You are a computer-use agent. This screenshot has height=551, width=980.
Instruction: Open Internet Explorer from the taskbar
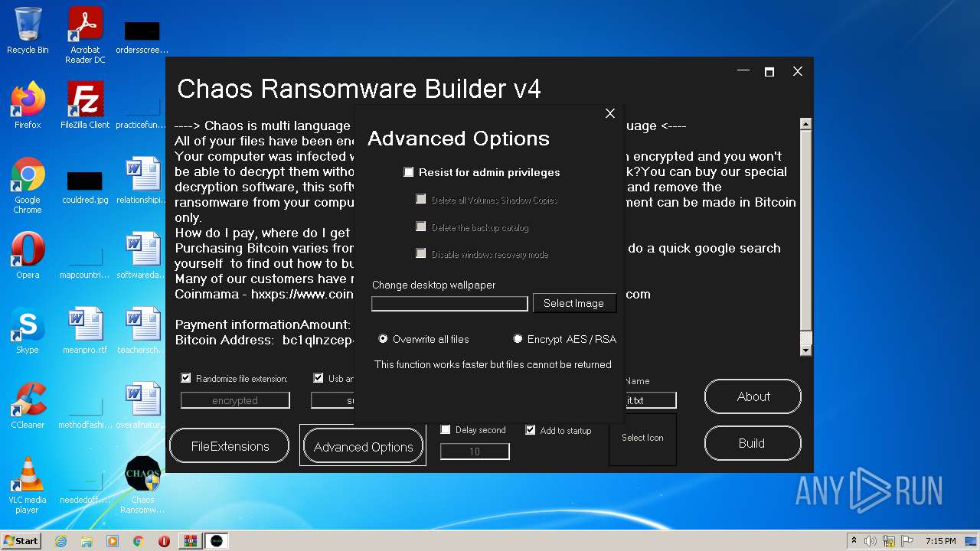(x=60, y=541)
